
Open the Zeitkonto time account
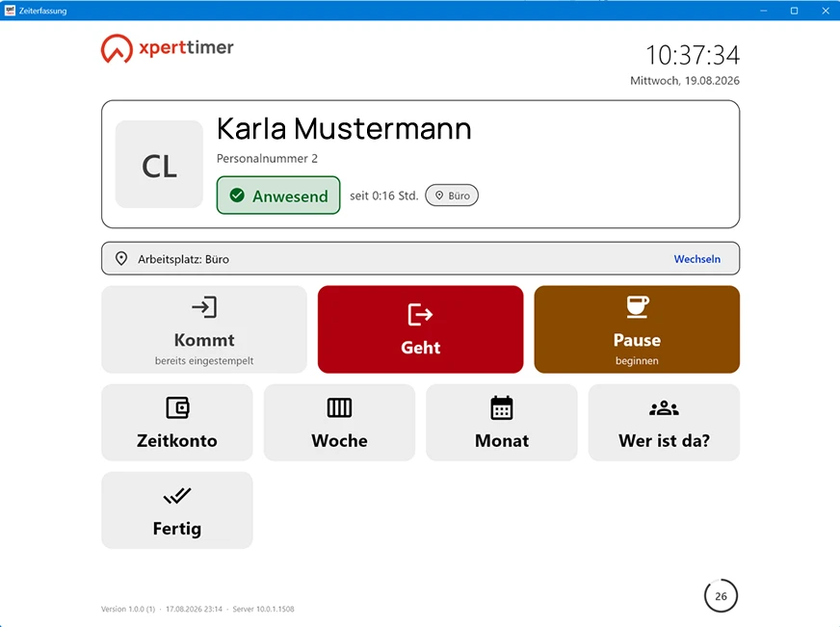[177, 423]
